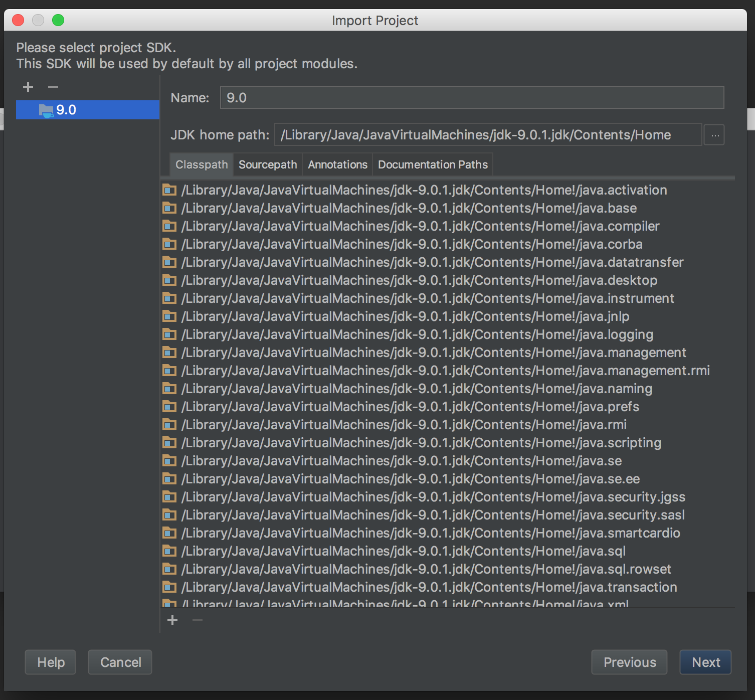Add a new SDK with plus icon

(28, 87)
